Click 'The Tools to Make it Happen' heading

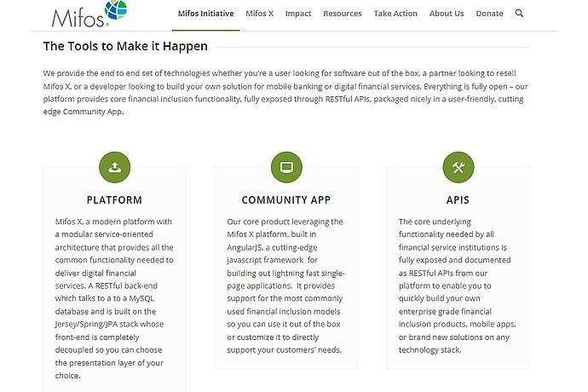[125, 46]
